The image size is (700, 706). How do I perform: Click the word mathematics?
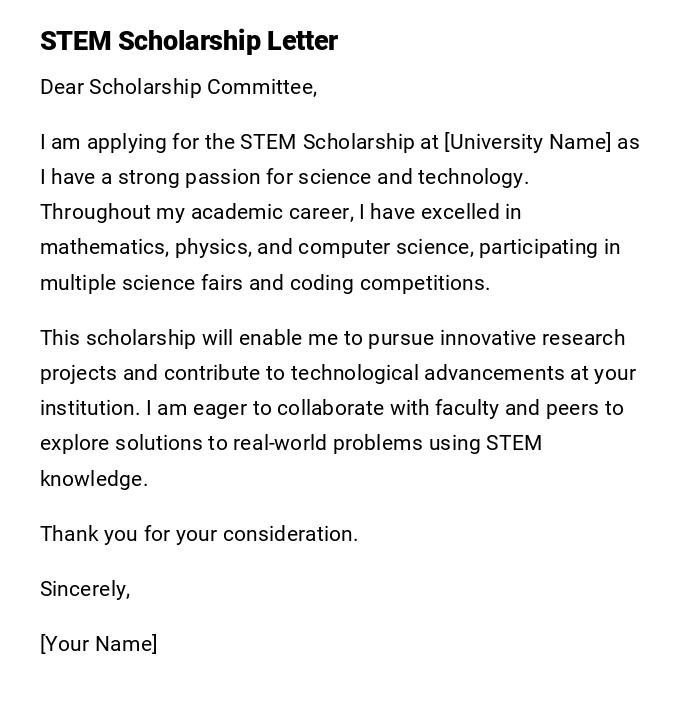click(x=104, y=247)
